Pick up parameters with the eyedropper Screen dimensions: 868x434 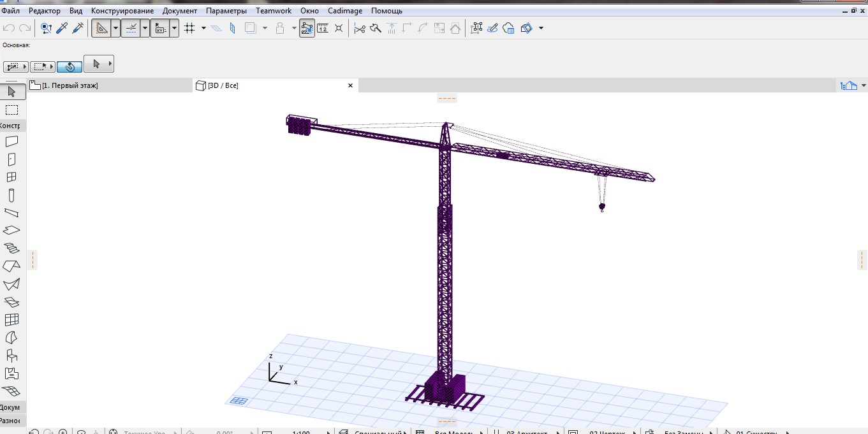pyautogui.click(x=62, y=28)
